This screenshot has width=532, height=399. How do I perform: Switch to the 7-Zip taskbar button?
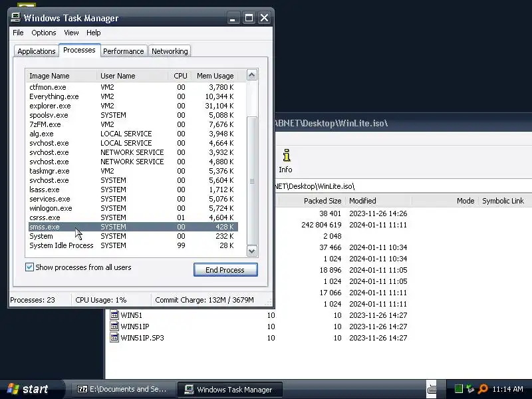click(x=122, y=389)
